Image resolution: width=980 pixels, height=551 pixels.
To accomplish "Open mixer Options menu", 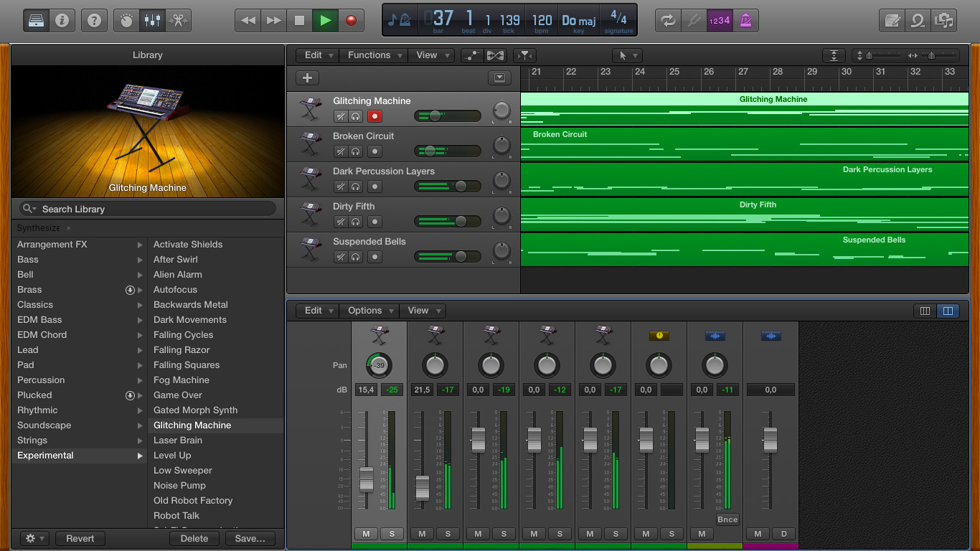I will (x=369, y=311).
